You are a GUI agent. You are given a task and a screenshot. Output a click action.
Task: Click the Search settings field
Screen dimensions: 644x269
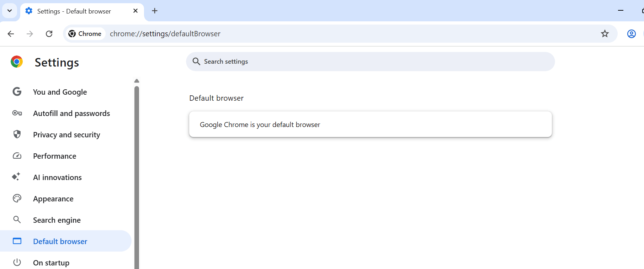[x=370, y=62]
